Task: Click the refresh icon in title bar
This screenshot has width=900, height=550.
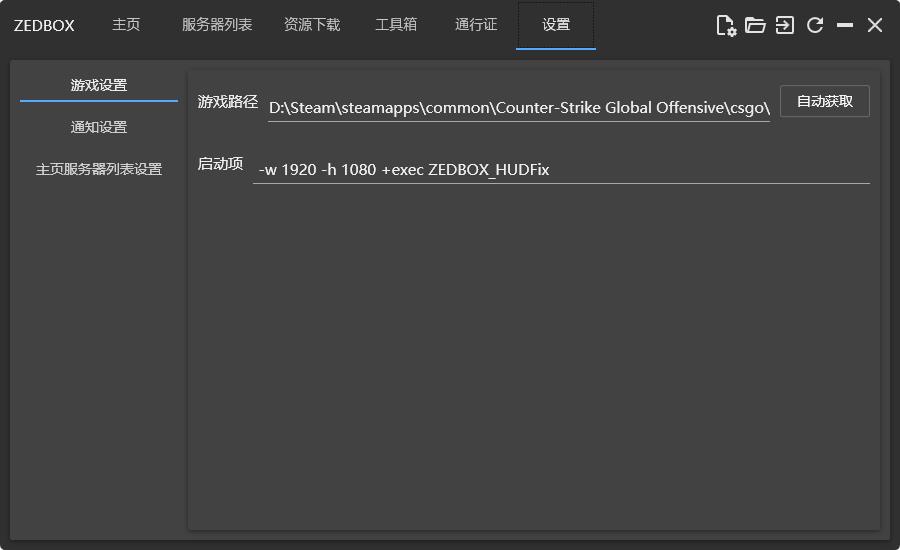Action: pos(815,25)
